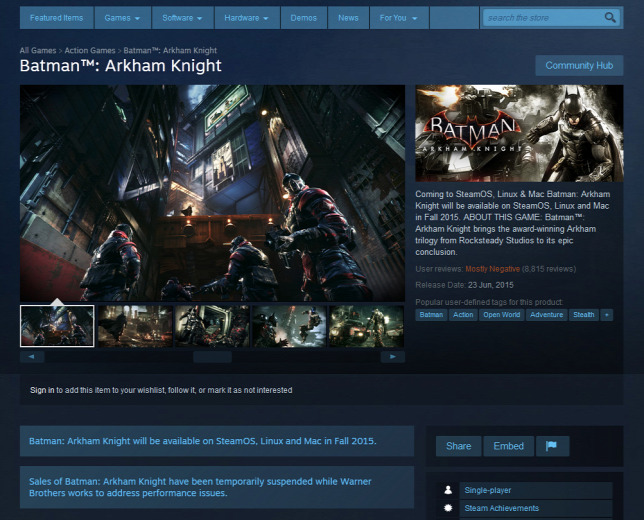Image resolution: width=644 pixels, height=520 pixels.
Task: Open Action Games breadcrumb link
Action: click(x=90, y=51)
